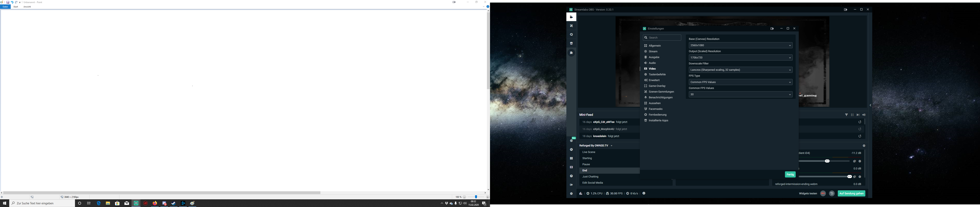Image resolution: width=980 pixels, height=207 pixels.
Task: Click the Auf Sendung gehen button
Action: coord(851,194)
